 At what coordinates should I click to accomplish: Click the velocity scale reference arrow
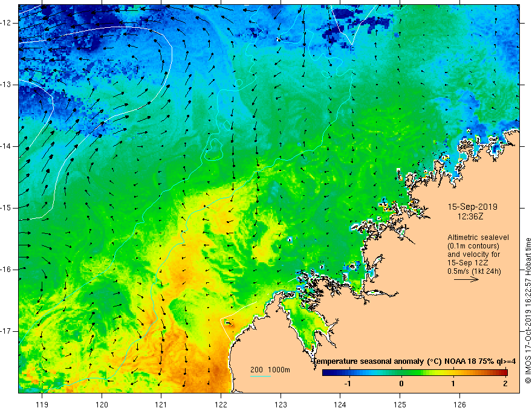466,279
